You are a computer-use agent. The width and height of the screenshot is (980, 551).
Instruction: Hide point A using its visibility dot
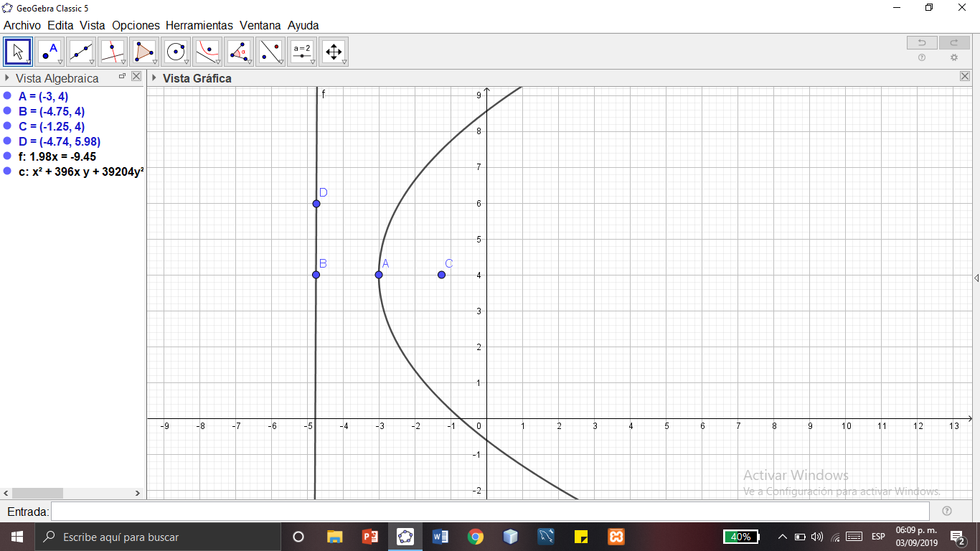pyautogui.click(x=7, y=96)
